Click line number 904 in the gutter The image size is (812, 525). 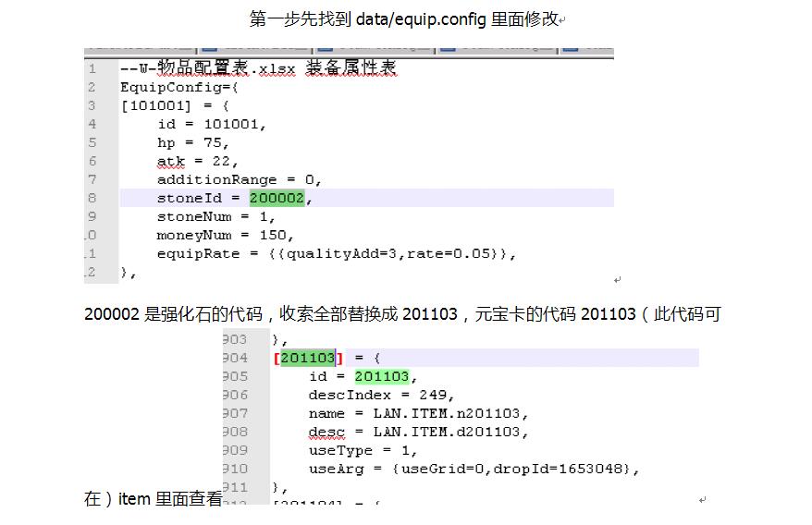click(235, 358)
